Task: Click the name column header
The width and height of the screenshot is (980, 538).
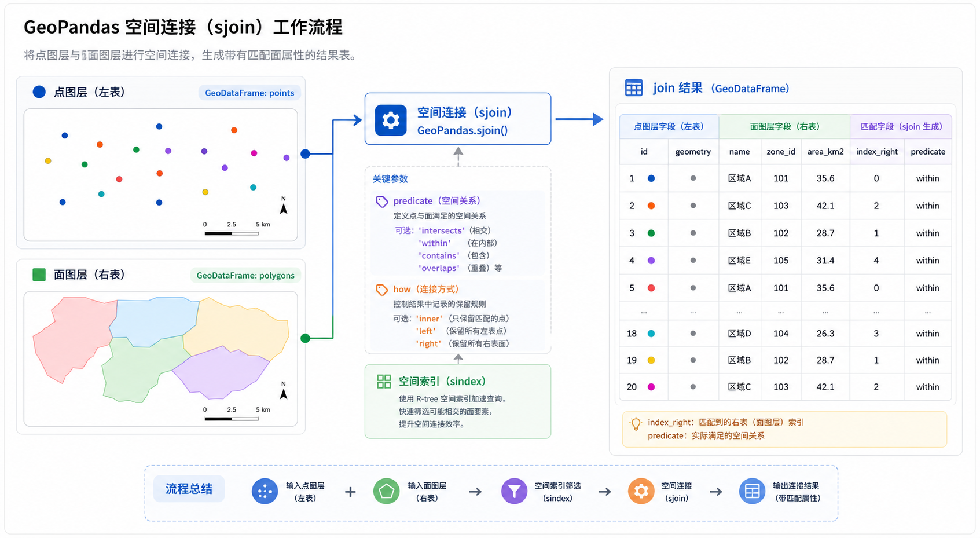Action: [x=739, y=152]
